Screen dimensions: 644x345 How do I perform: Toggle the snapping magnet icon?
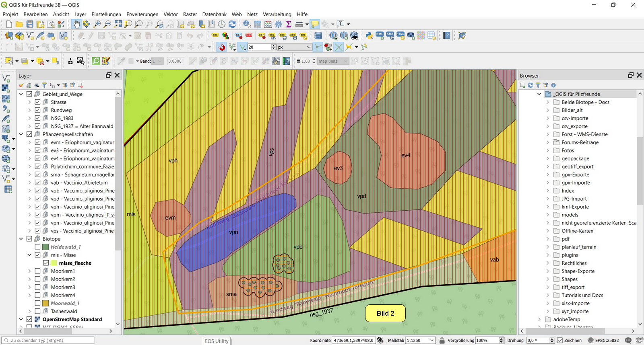point(222,47)
